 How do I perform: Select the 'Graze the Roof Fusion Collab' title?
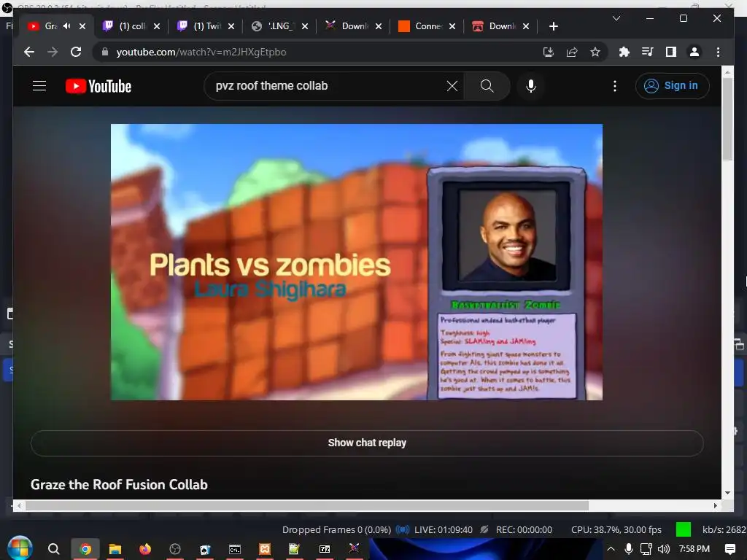tap(119, 485)
